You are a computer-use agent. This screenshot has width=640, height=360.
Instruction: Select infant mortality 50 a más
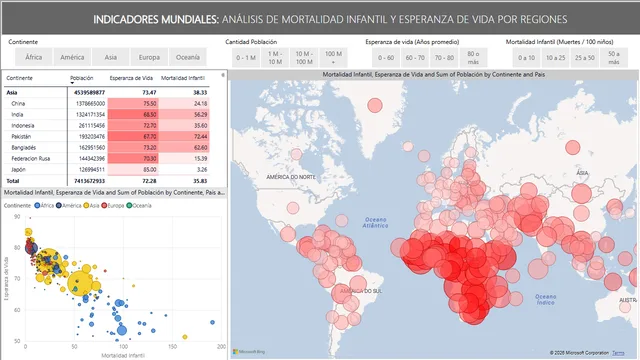pos(614,58)
